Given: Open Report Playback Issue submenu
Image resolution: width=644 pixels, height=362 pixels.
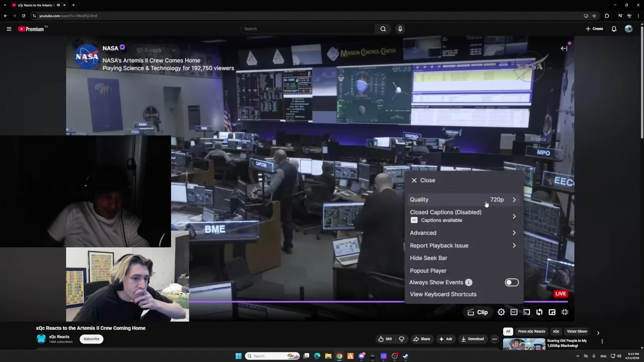Looking at the screenshot, I should pos(463,245).
